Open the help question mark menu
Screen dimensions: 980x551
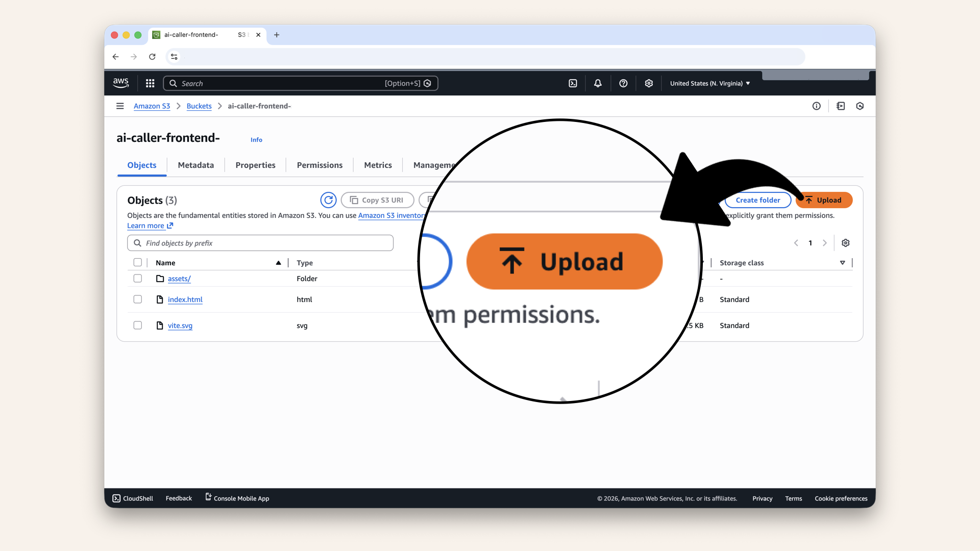[623, 83]
